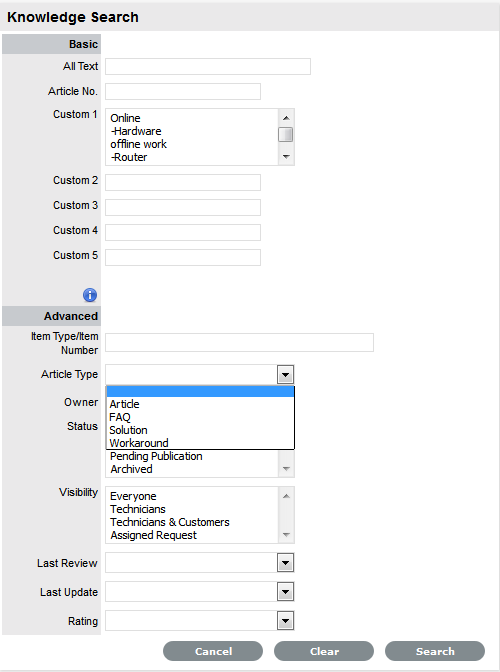Click the Custom 1 list scroll-down arrow

(x=286, y=157)
